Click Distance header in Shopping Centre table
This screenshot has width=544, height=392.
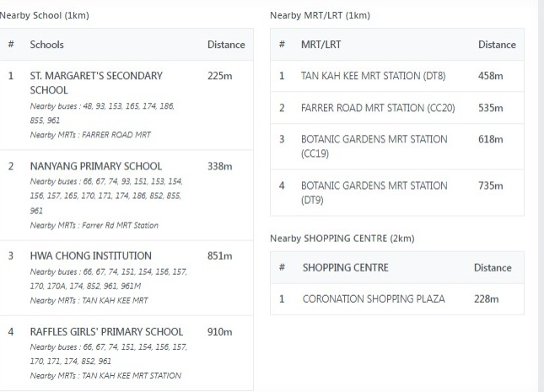[x=493, y=267]
